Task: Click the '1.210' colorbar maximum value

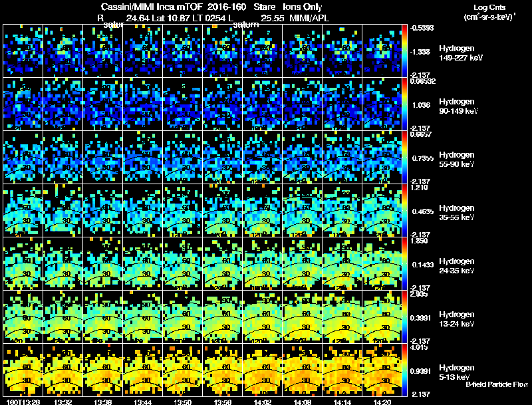Action: (419, 188)
